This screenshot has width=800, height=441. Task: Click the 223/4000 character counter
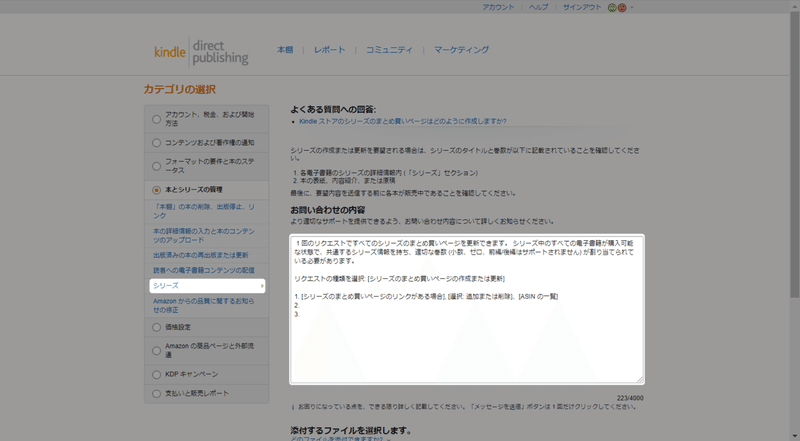coord(630,398)
